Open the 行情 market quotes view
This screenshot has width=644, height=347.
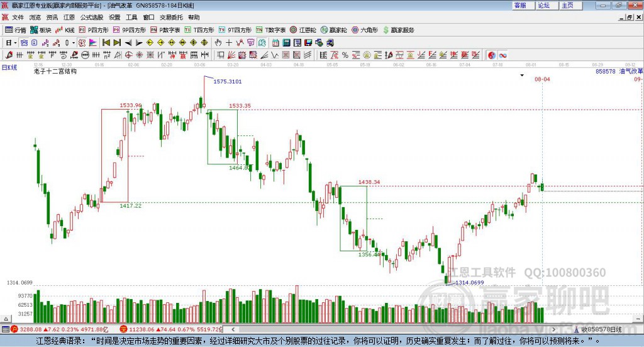(x=15, y=30)
